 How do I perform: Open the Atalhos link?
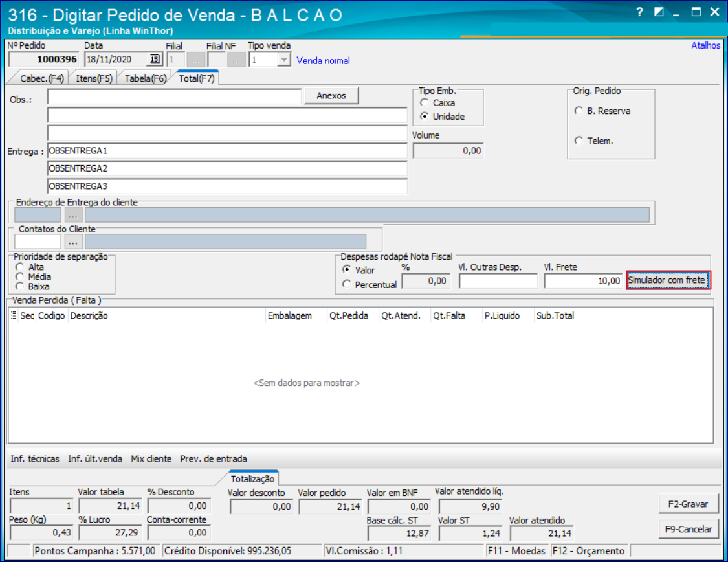click(706, 45)
